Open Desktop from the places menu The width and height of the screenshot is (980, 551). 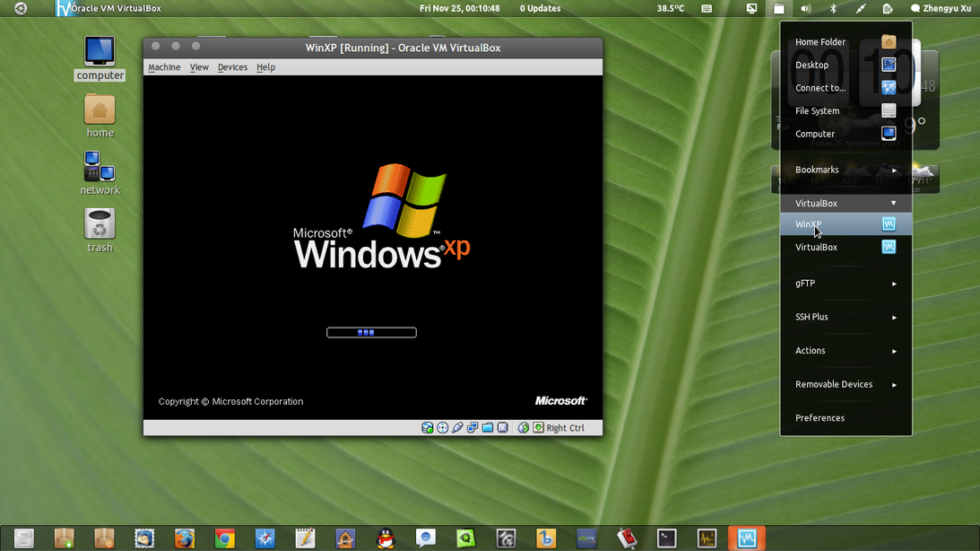coord(846,65)
